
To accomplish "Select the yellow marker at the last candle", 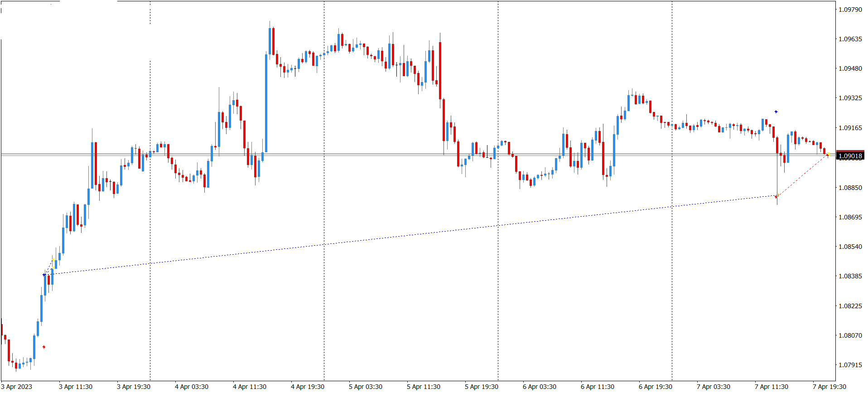I will 828,155.
